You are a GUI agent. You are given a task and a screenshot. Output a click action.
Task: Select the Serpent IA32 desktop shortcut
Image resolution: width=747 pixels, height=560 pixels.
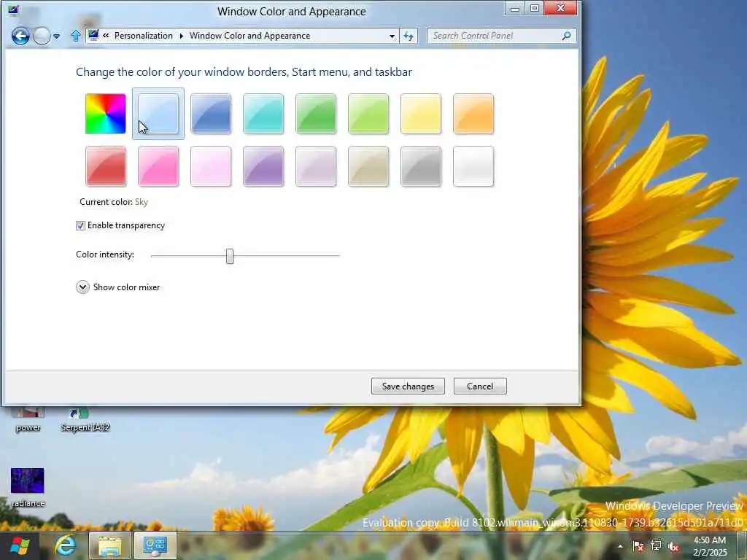pyautogui.click(x=85, y=419)
